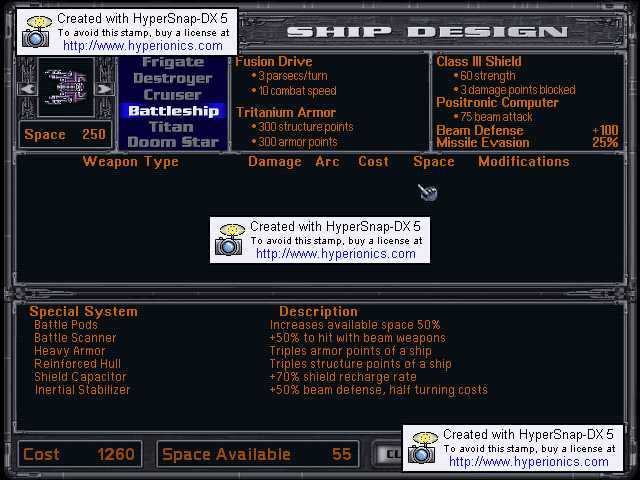Change the Positronic Computer component
The image size is (640, 480).
click(x=497, y=103)
